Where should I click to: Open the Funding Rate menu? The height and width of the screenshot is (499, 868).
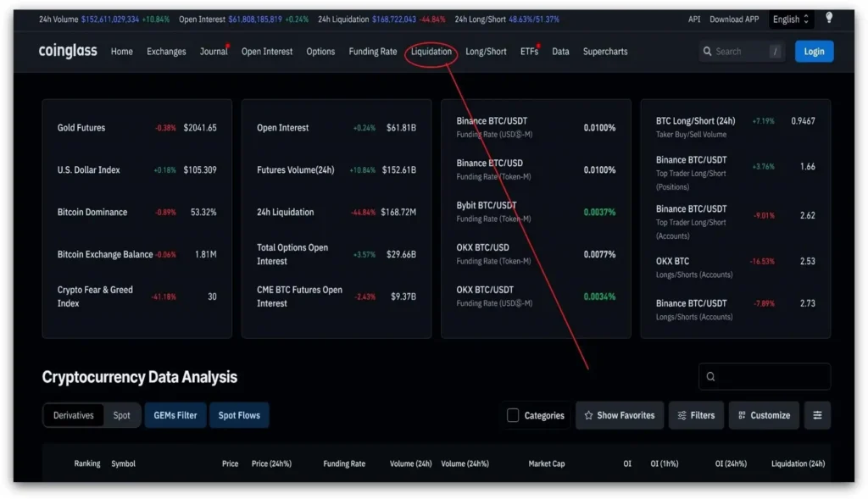[x=373, y=52]
